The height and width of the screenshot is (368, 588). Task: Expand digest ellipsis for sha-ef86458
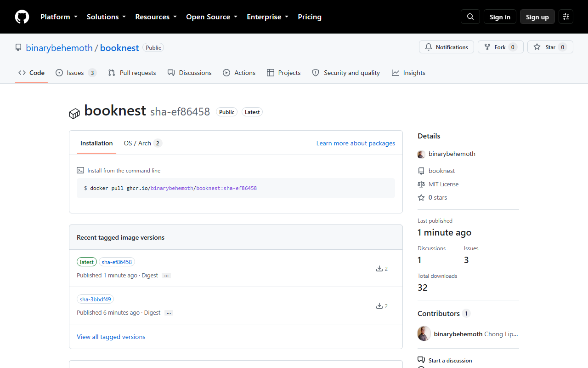(x=166, y=276)
